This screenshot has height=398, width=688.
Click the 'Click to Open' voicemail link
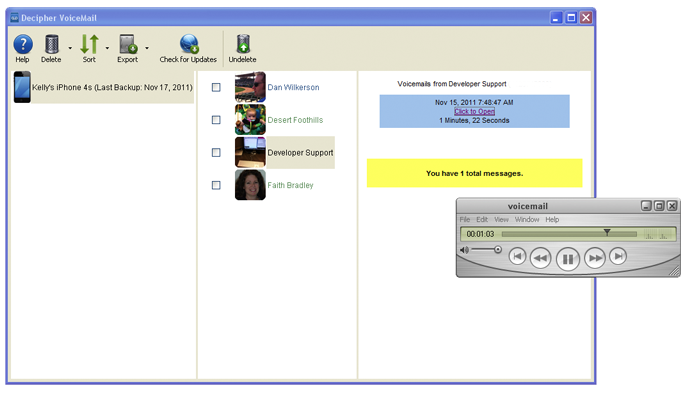coord(474,111)
